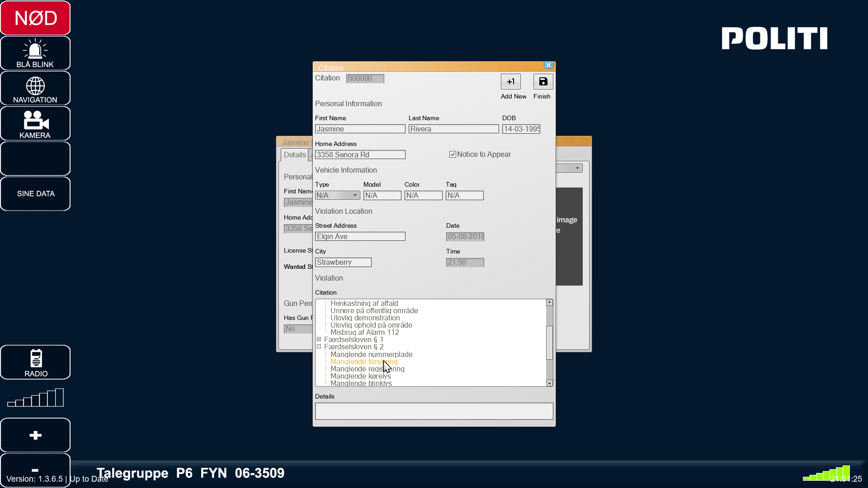
Task: Close the Citation dialog window
Action: [x=548, y=66]
